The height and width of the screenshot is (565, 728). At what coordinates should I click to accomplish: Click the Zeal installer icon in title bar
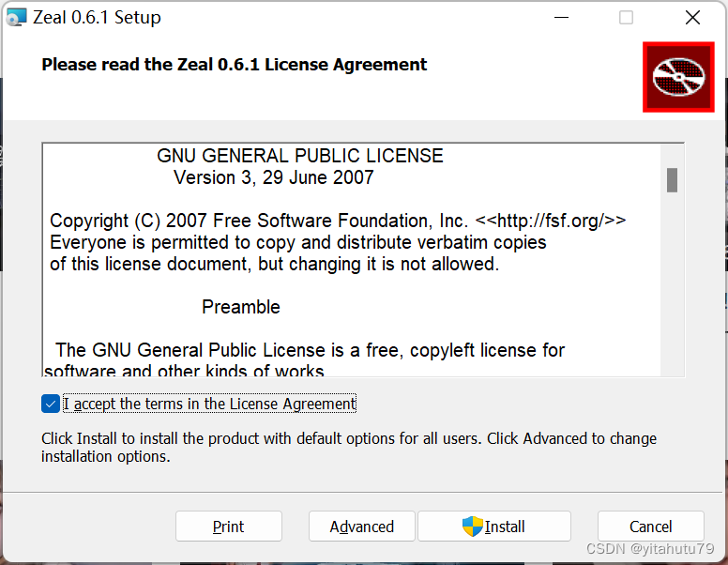point(17,17)
